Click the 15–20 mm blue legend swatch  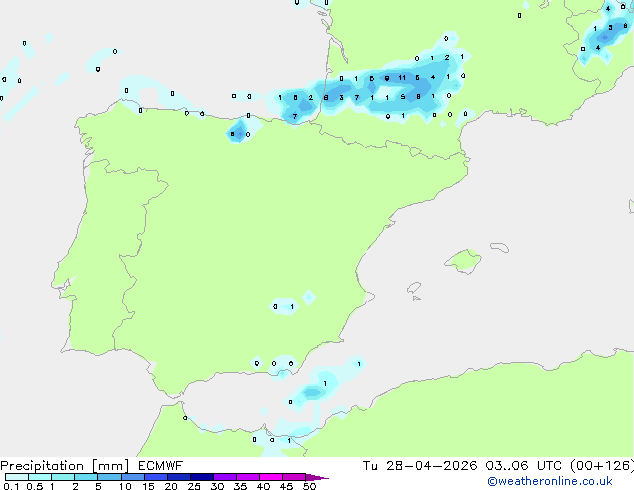(x=155, y=477)
